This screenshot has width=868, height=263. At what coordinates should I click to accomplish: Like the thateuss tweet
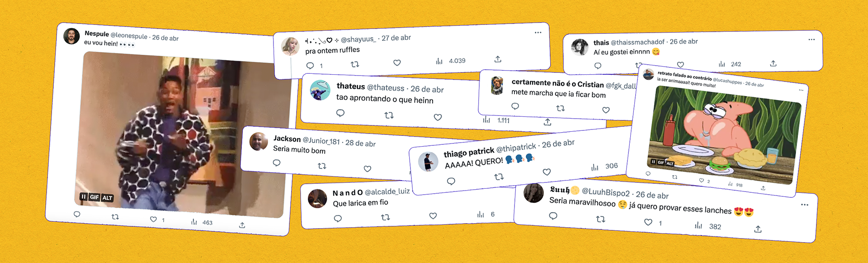438,117
